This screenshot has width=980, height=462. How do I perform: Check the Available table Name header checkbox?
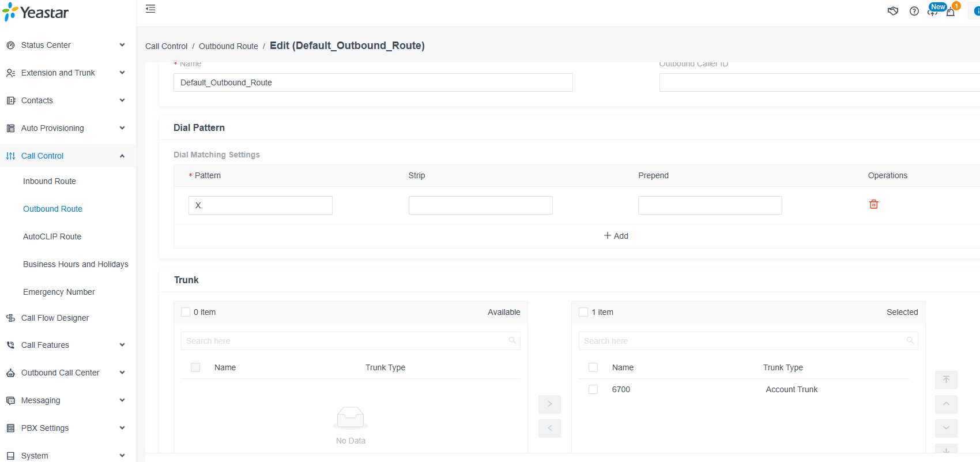tap(195, 367)
